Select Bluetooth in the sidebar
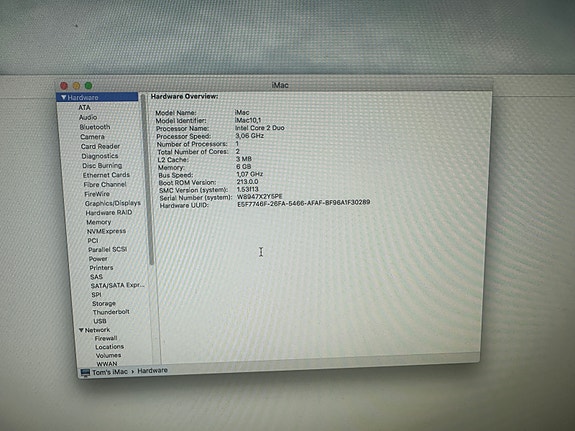Screen dimensions: 575x431 click(x=95, y=127)
